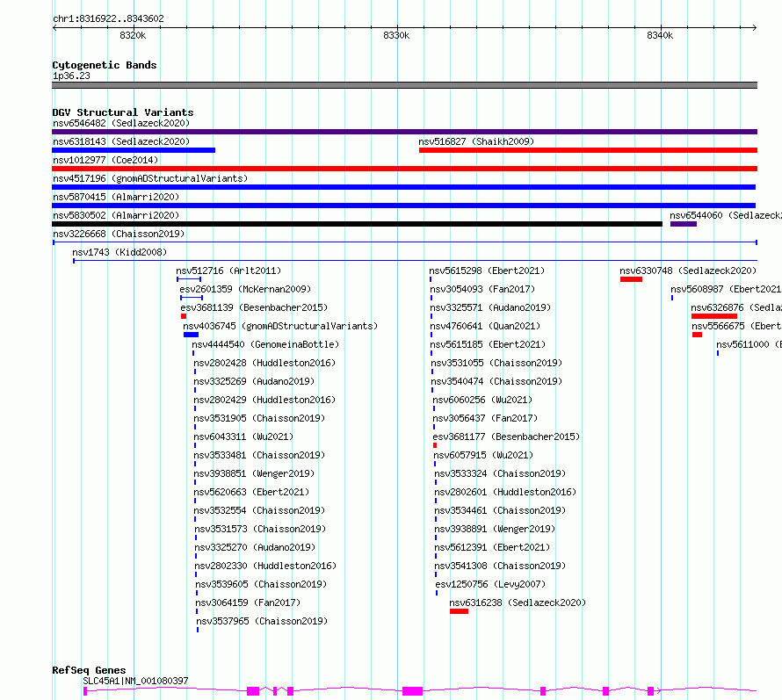782x700 pixels.
Task: Click the Cytogenetic Bands track title
Action: coord(105,65)
